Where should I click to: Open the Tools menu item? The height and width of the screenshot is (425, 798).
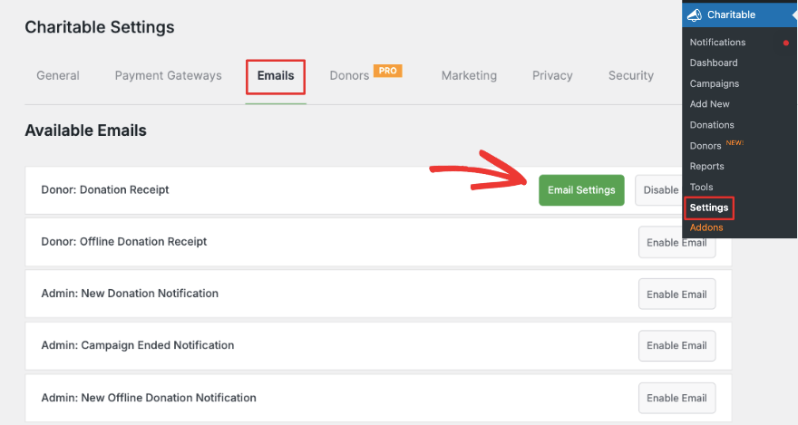[701, 187]
